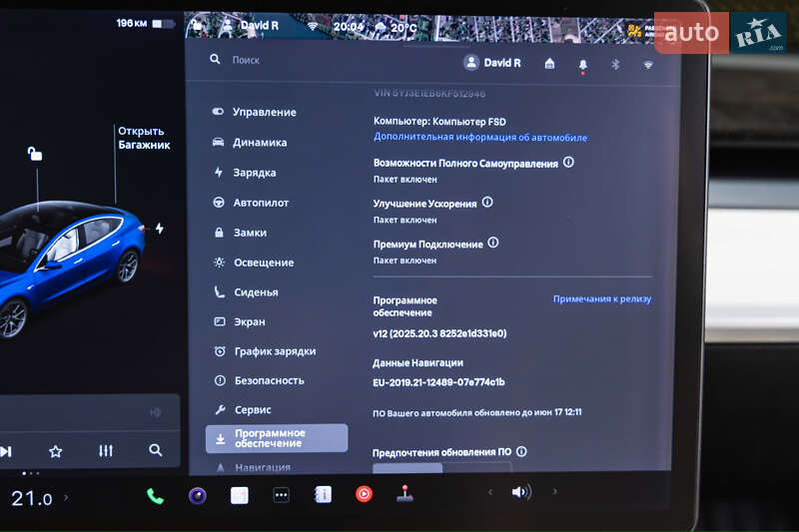This screenshot has width=799, height=532.
Task: Open notifications bell icon
Action: [x=583, y=65]
